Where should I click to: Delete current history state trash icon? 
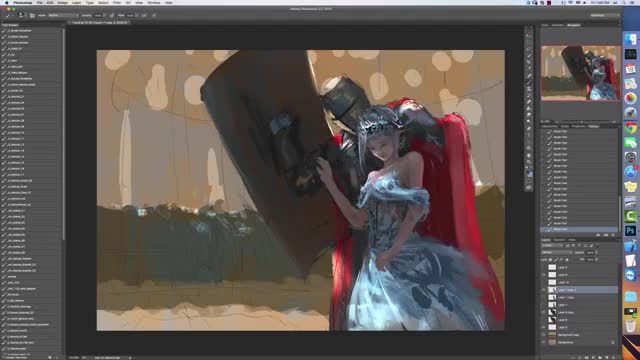click(x=613, y=235)
